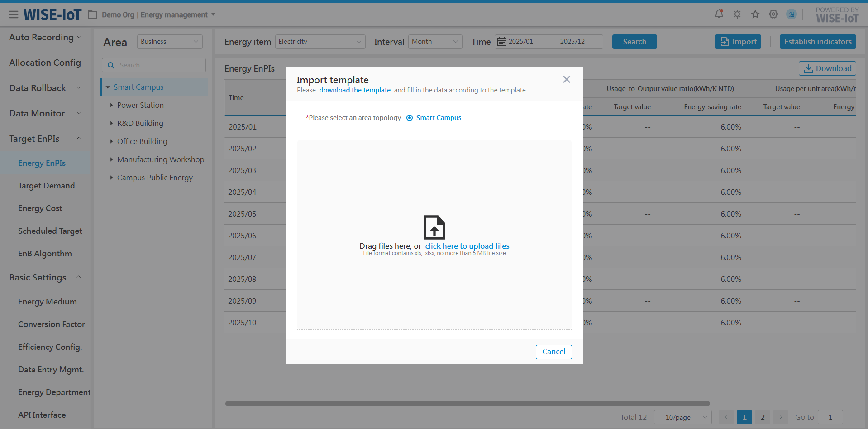This screenshot has width=868, height=429.
Task: Expand the Manufacturing Workshop tree node
Action: pyautogui.click(x=111, y=159)
